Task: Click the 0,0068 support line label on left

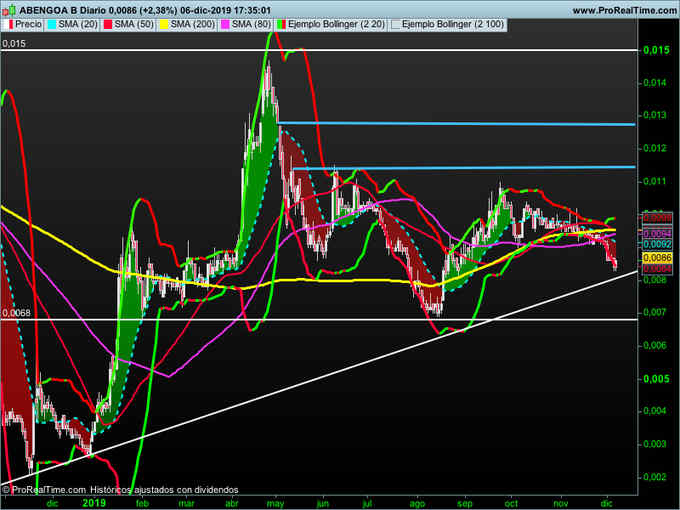Action: pos(16,313)
